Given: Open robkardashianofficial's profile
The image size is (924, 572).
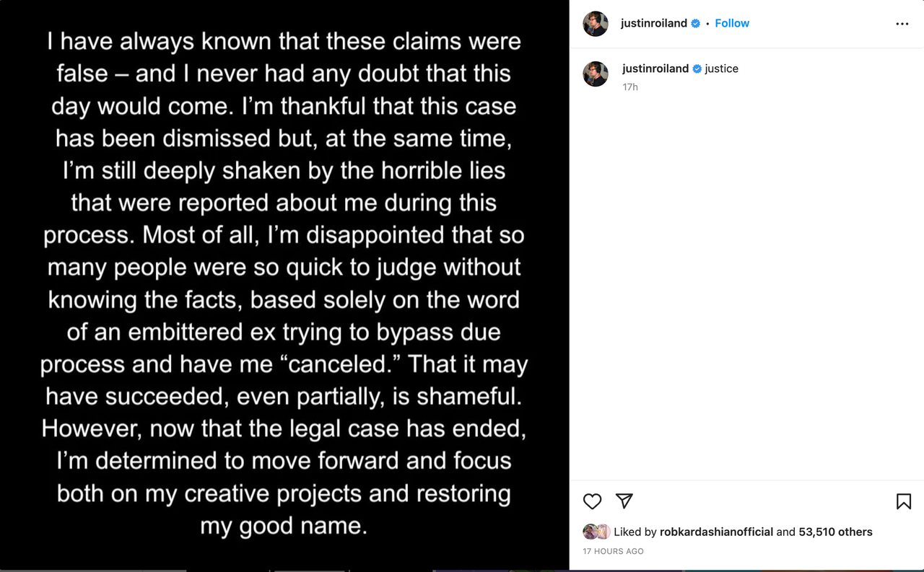Looking at the screenshot, I should pyautogui.click(x=717, y=532).
